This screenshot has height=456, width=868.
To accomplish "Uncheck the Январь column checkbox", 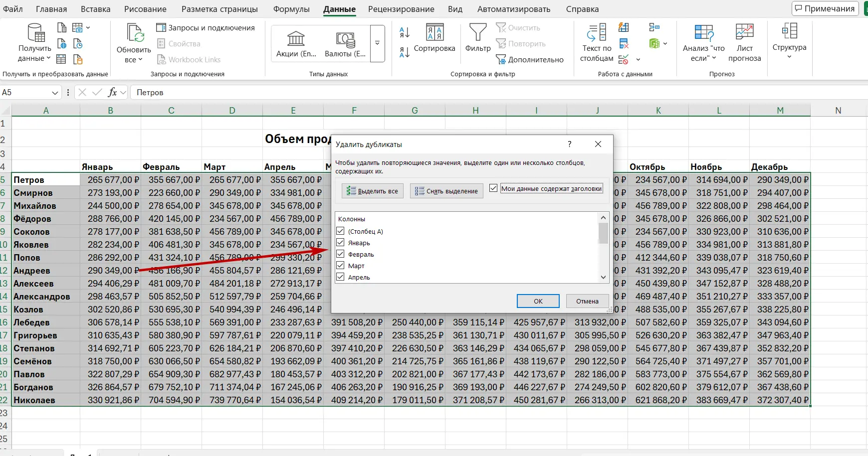I will [x=341, y=243].
